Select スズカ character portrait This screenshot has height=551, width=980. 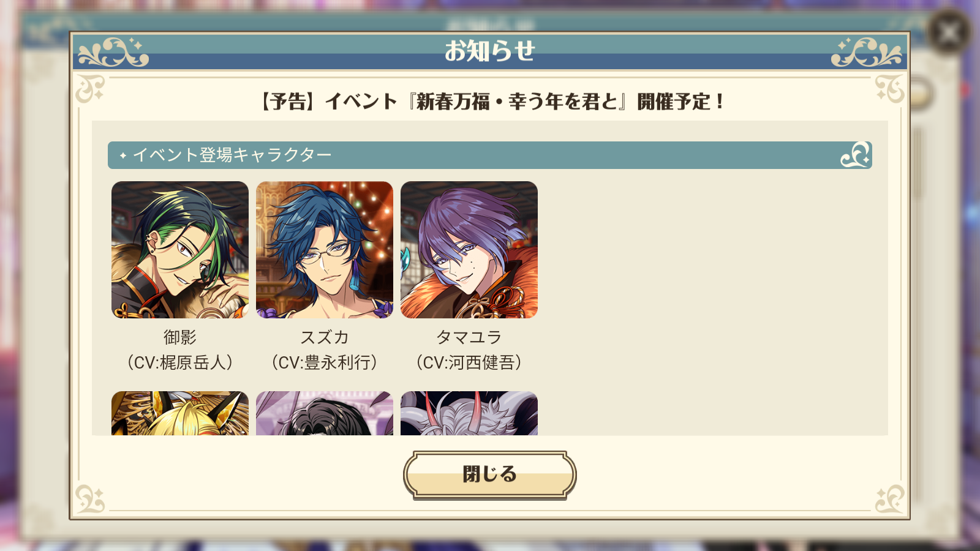pos(325,250)
